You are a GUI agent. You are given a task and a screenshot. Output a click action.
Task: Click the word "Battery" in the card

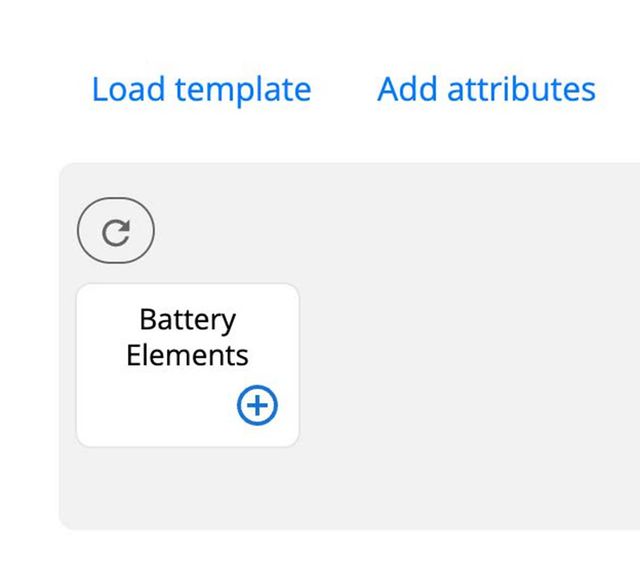(x=187, y=320)
